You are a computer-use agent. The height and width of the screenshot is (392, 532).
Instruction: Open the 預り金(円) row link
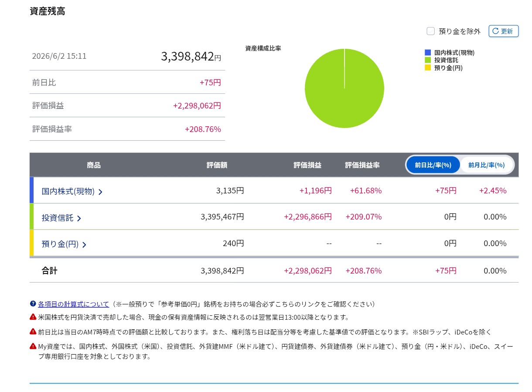point(60,244)
